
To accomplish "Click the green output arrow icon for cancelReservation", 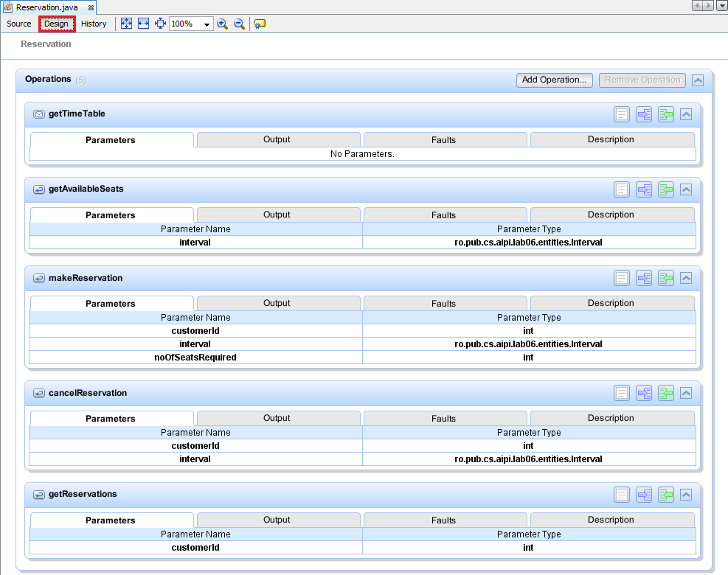I will (x=666, y=393).
